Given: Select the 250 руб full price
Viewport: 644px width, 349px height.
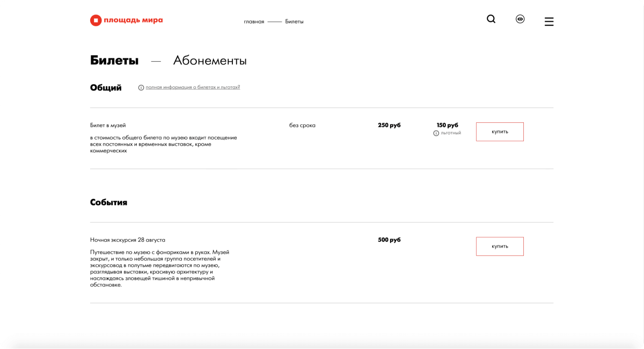Looking at the screenshot, I should click(x=389, y=125).
